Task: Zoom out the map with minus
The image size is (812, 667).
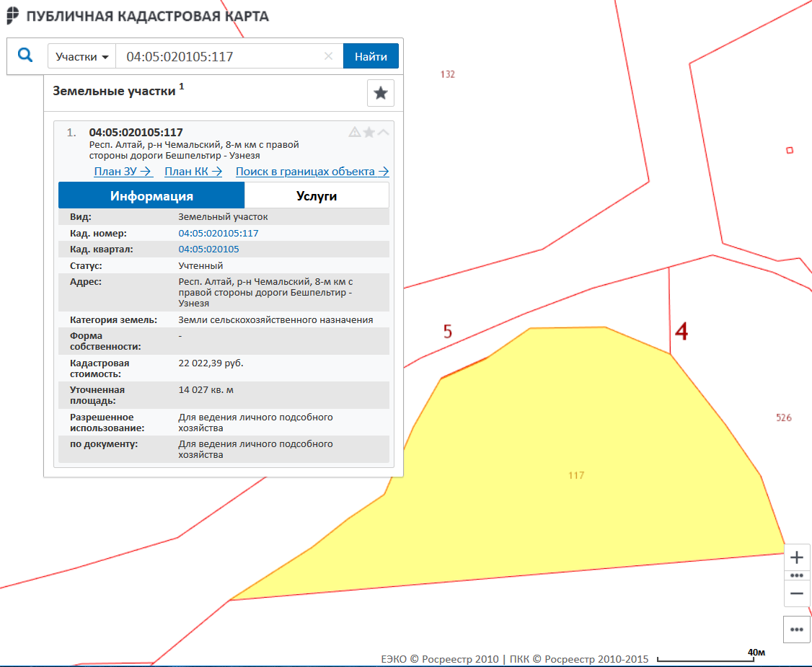Action: [797, 593]
